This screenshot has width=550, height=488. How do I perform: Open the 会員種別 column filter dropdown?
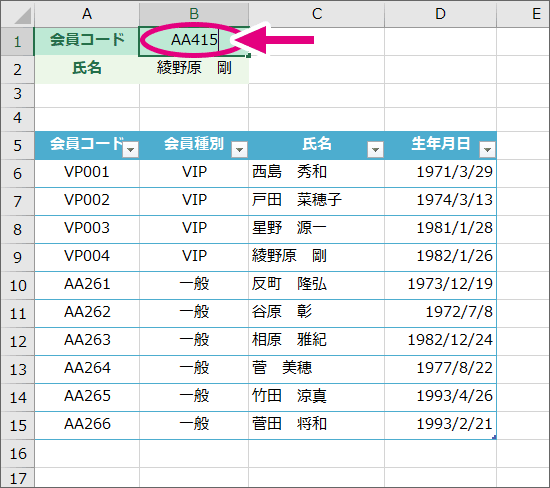point(240,150)
